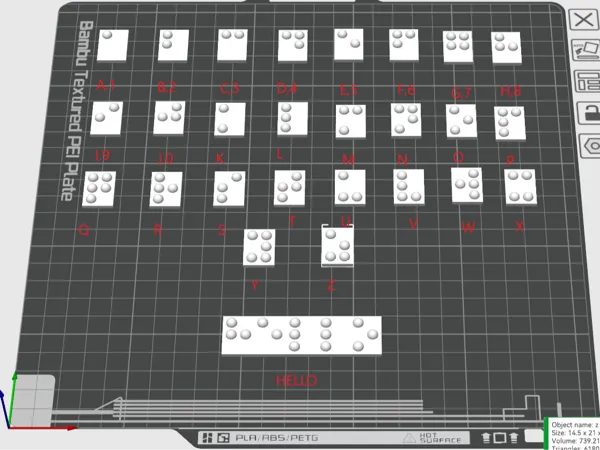Viewport: 600px width, 450px height.
Task: Click the red 'C,3' label
Action: [230, 88]
